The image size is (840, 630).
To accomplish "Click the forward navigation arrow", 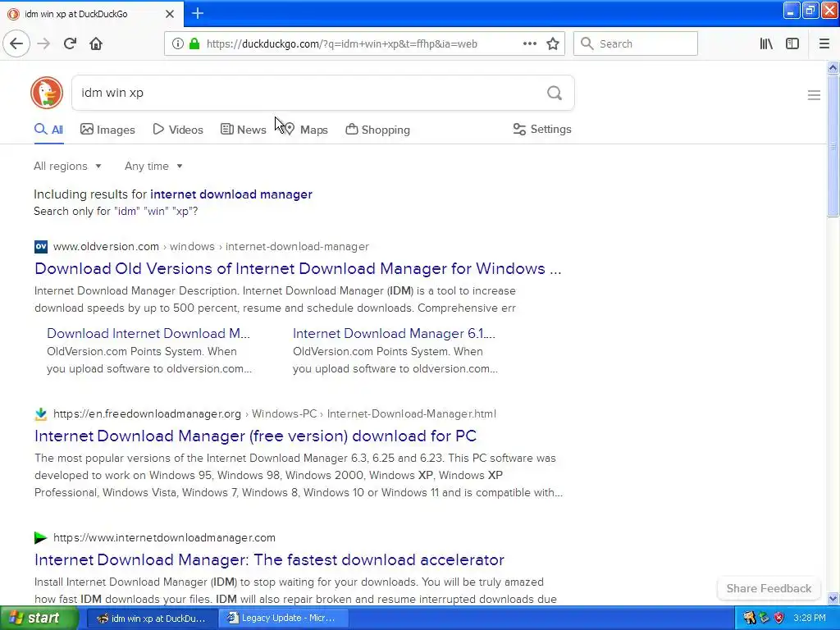I will [x=43, y=43].
